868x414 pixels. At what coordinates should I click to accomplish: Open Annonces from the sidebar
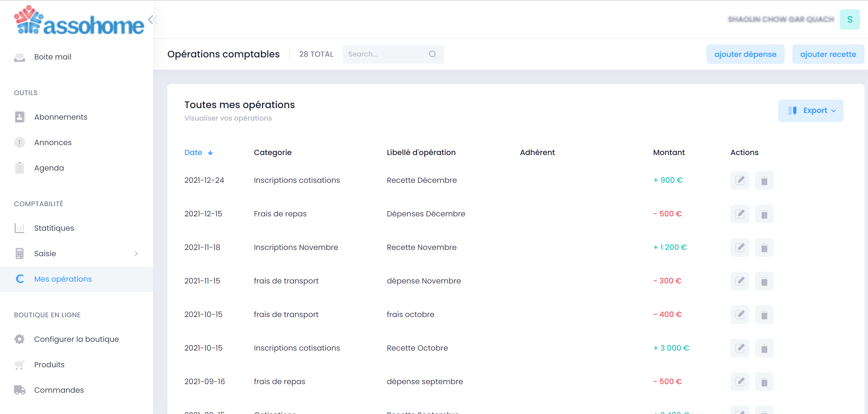coord(53,142)
